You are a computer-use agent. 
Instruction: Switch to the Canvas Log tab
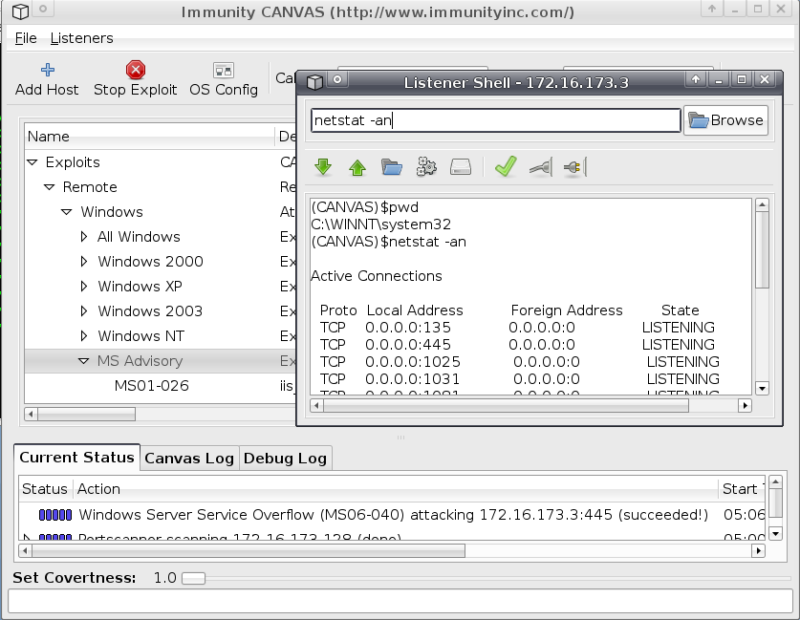[x=189, y=458]
